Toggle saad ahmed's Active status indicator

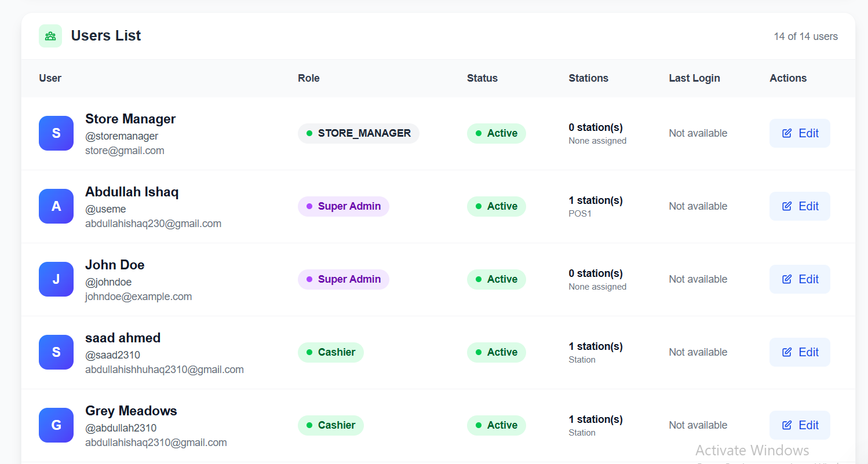pos(497,352)
